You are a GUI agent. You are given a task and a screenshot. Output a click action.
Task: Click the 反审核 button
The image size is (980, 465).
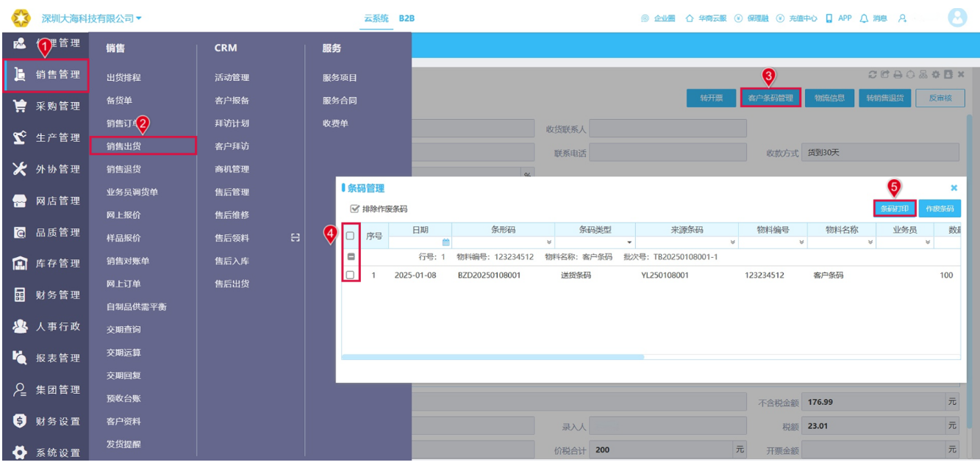coord(940,98)
